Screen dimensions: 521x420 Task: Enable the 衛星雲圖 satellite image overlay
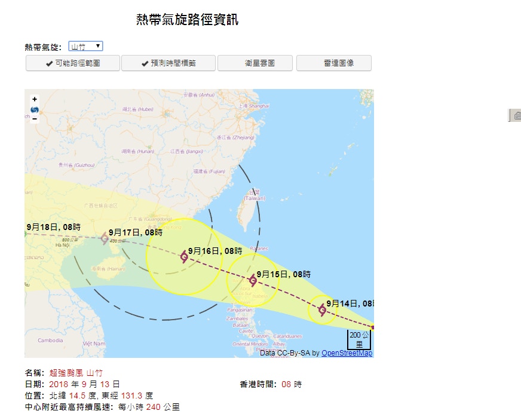(255, 63)
